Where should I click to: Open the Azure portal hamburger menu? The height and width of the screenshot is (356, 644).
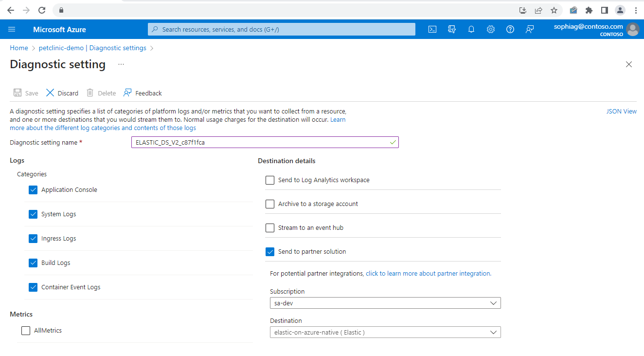12,29
